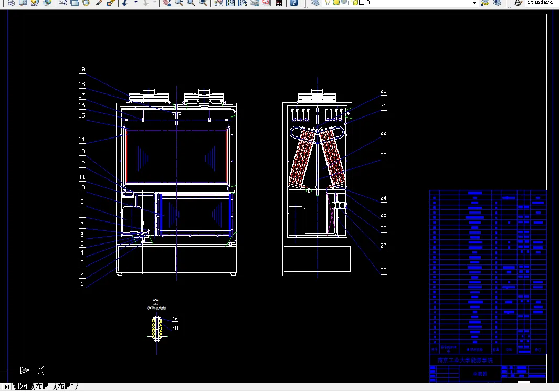Open the Zoom Window flyout tool
Image resolution: width=559 pixels, height=392 pixels.
pyautogui.click(x=191, y=3)
